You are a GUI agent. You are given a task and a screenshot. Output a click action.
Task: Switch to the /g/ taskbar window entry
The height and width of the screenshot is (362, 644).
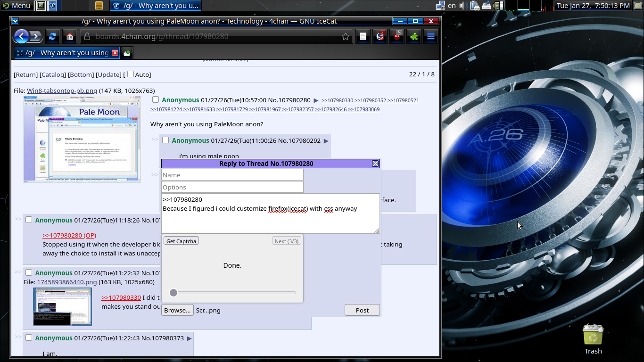click(x=156, y=6)
